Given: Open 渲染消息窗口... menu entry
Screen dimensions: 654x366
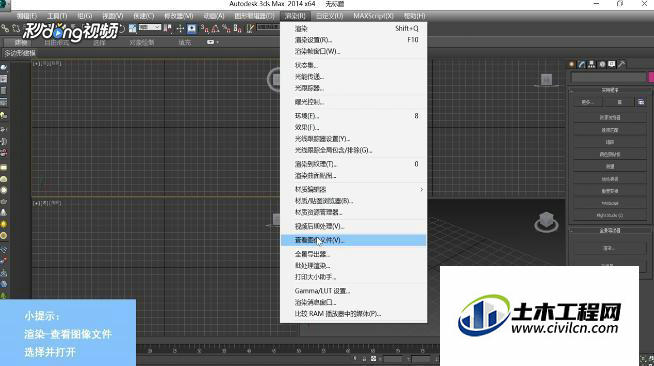Looking at the screenshot, I should click(x=354, y=302).
